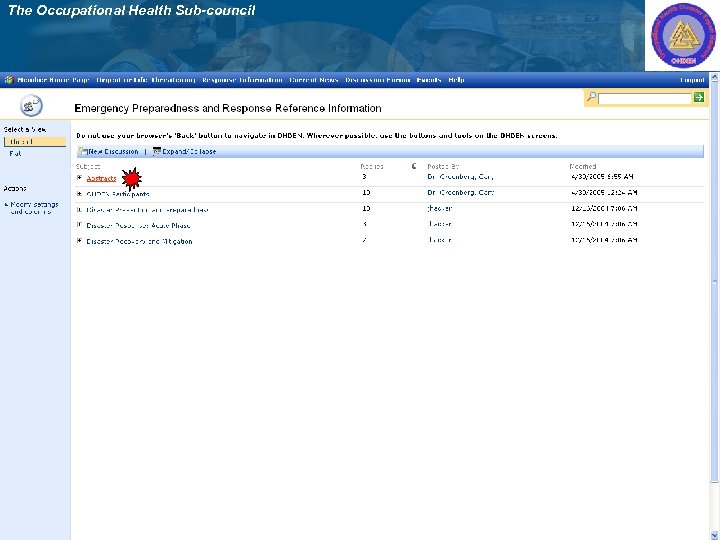The image size is (720, 540).
Task: Open the Discussion Forum menu item
Action: point(377,80)
